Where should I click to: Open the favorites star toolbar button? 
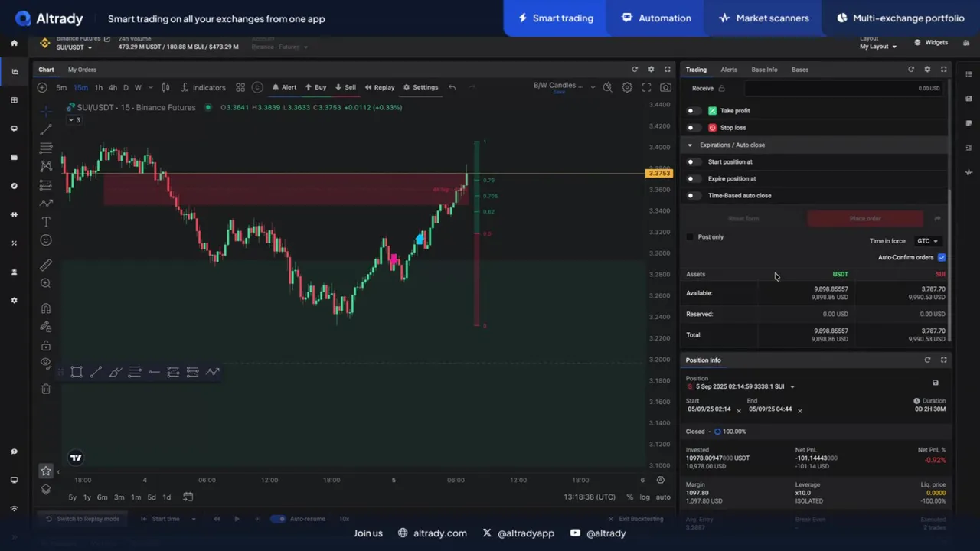tap(46, 471)
